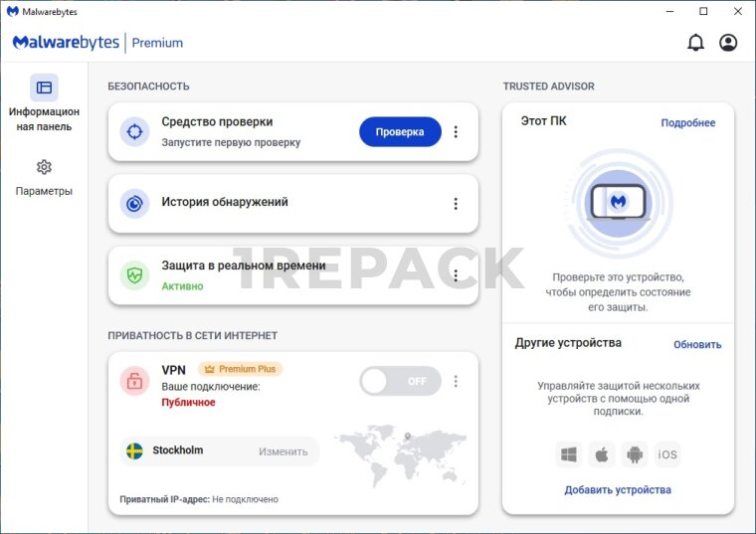This screenshot has height=534, width=756.
Task: Switch to the Информационная панель tab
Action: click(44, 104)
